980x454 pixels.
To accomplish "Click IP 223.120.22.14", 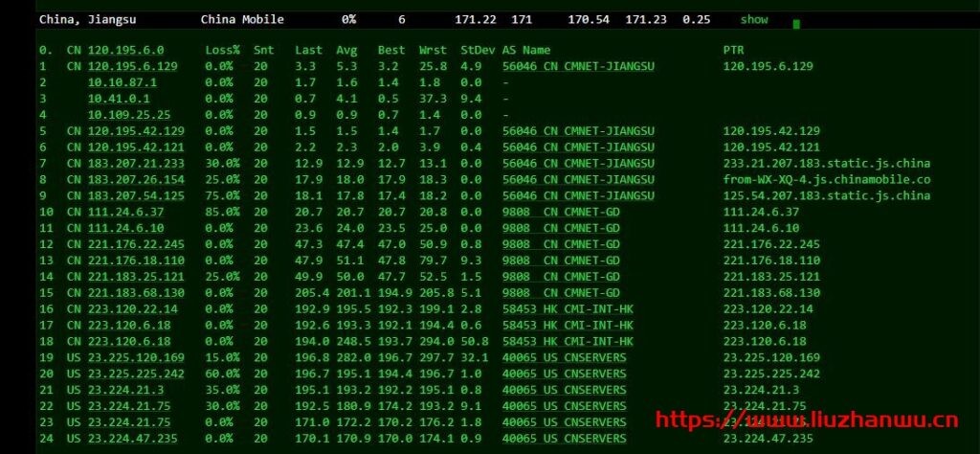I will tap(132, 309).
